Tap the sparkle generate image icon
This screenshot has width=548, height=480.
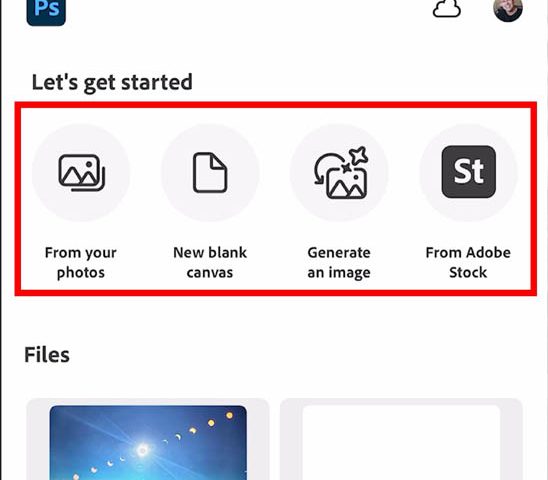tap(340, 173)
